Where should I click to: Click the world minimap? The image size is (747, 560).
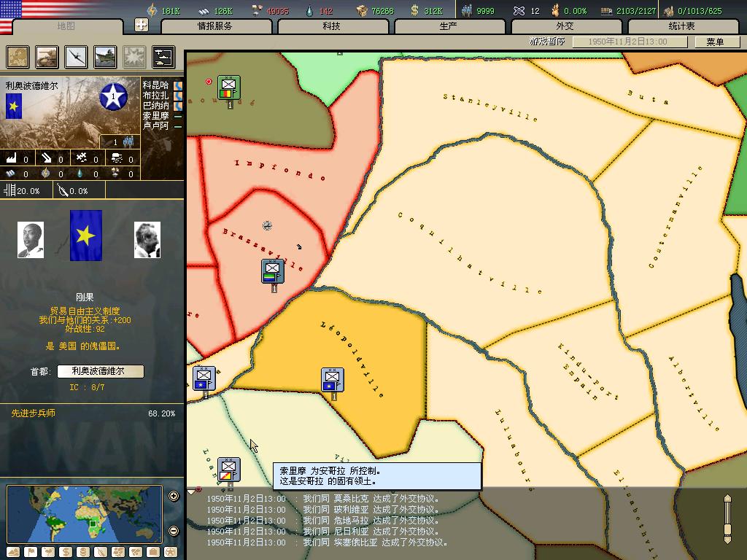pyautogui.click(x=85, y=514)
